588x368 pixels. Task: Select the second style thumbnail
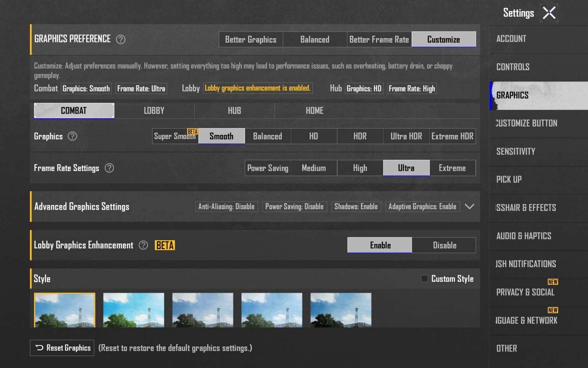134,310
